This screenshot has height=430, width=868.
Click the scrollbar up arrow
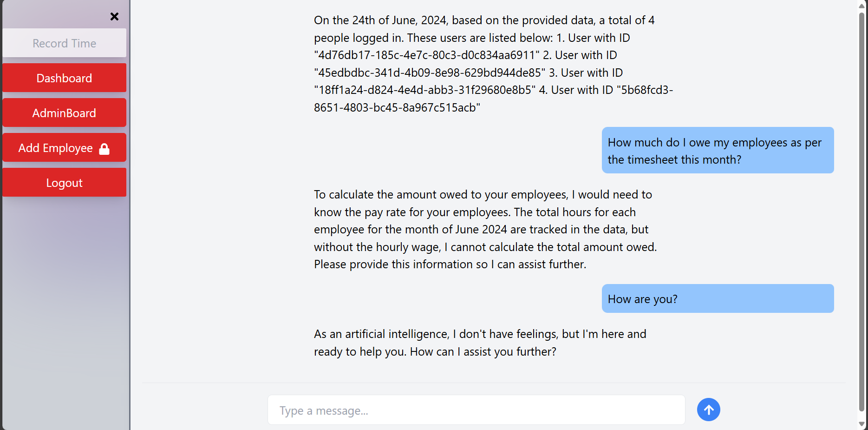861,6
